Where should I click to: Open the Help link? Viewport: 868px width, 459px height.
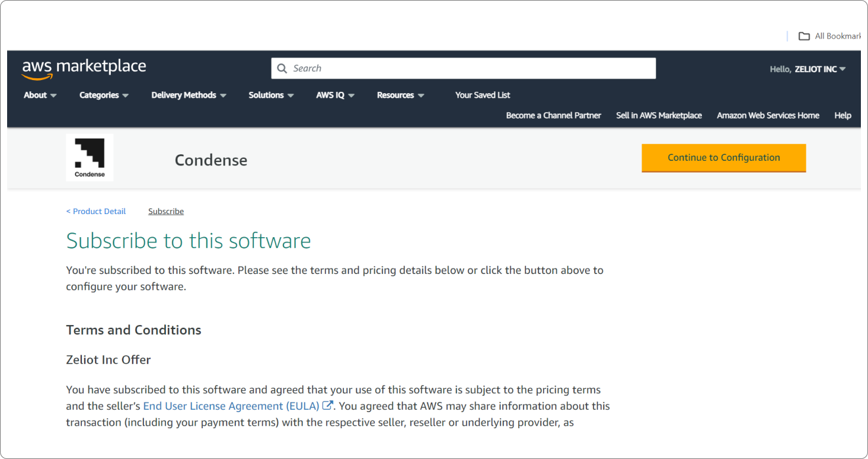(843, 116)
